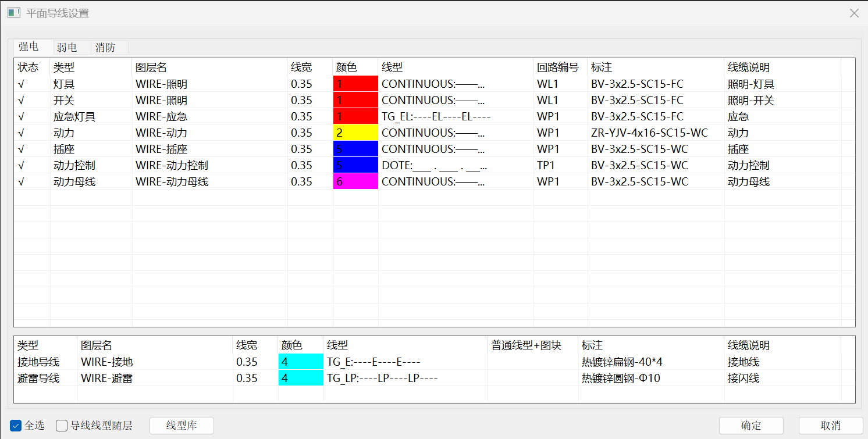Open the 消防 tab
Viewport: 868px width, 439px height.
[105, 48]
